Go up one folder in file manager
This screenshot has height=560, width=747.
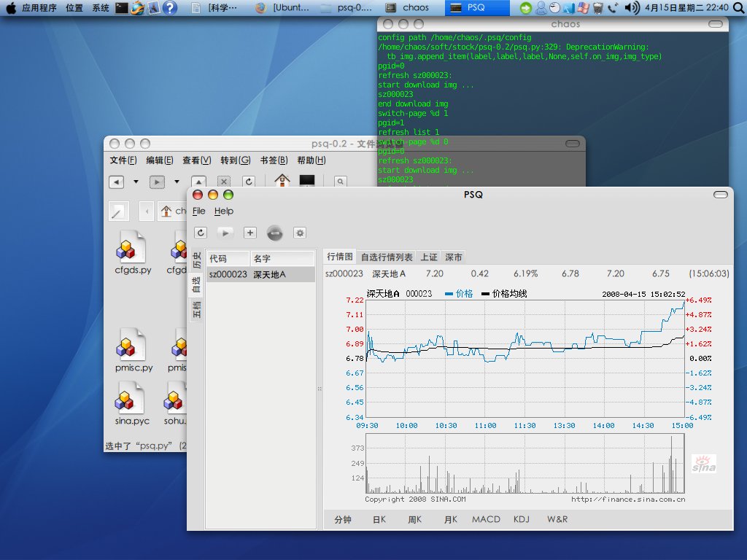pos(198,182)
